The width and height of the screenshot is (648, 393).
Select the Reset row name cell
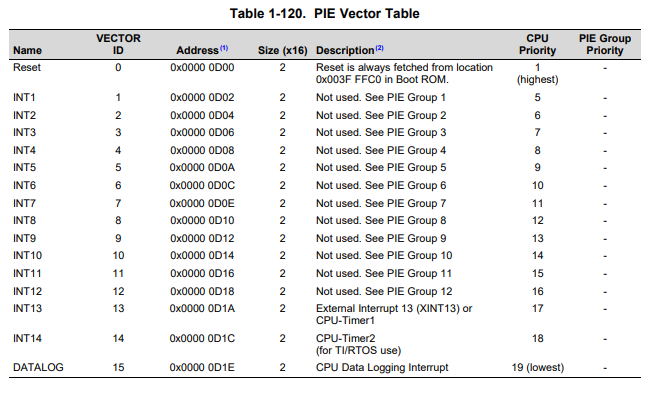coord(27,67)
